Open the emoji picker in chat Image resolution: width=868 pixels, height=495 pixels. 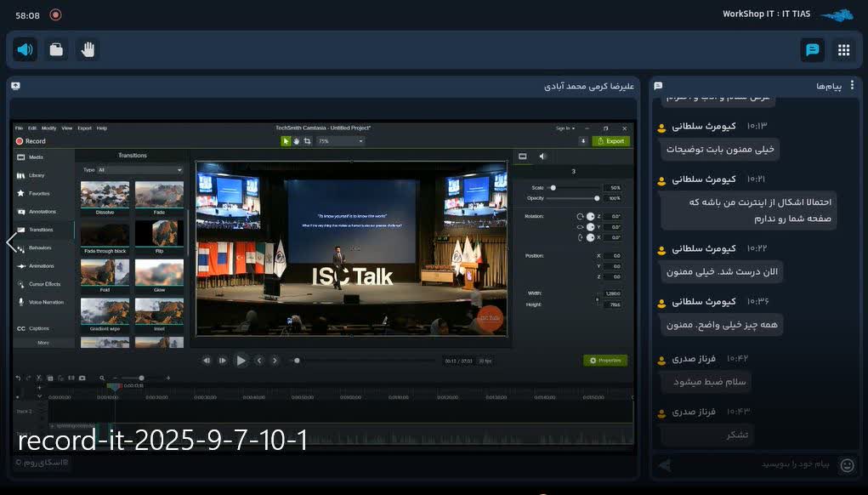(847, 465)
